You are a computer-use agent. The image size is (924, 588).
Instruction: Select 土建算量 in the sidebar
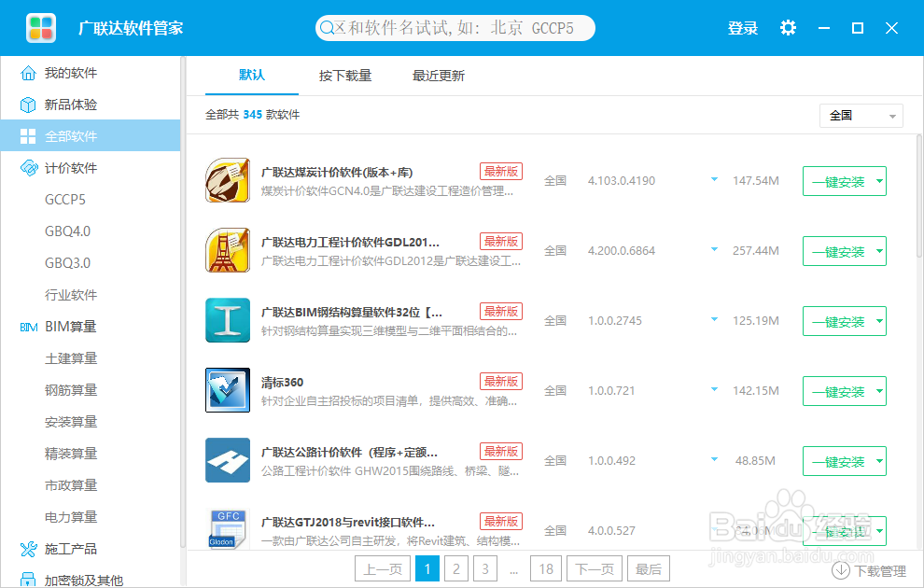[x=71, y=358]
